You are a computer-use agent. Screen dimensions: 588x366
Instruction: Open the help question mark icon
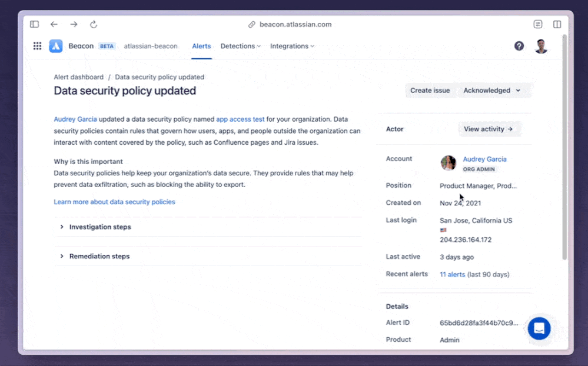click(x=519, y=46)
